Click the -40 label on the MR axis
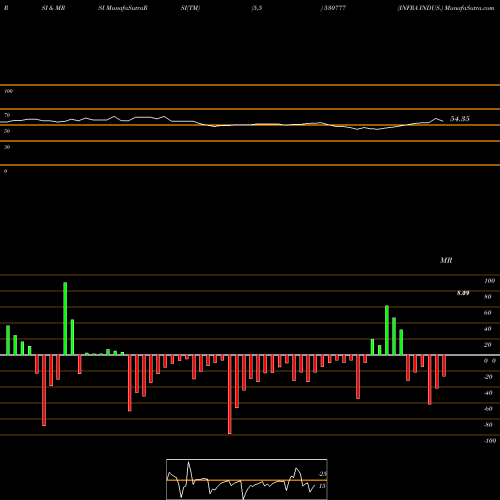This screenshot has width=500, height=500. [x=488, y=393]
